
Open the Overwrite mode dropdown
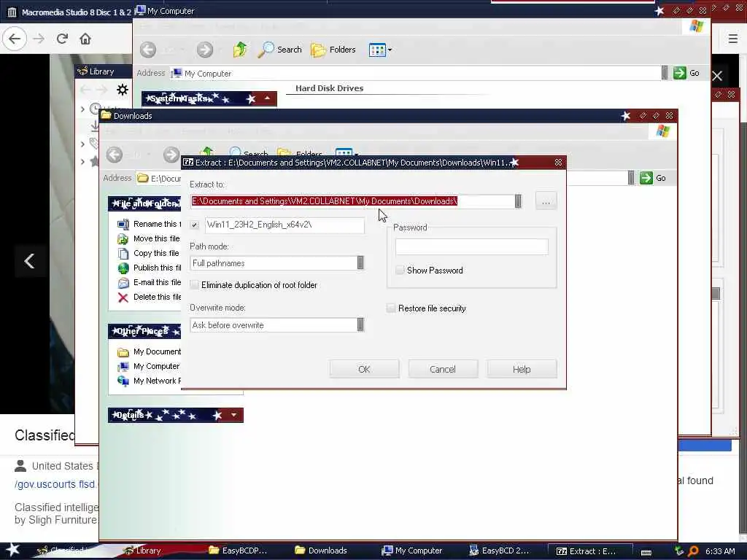coord(360,324)
